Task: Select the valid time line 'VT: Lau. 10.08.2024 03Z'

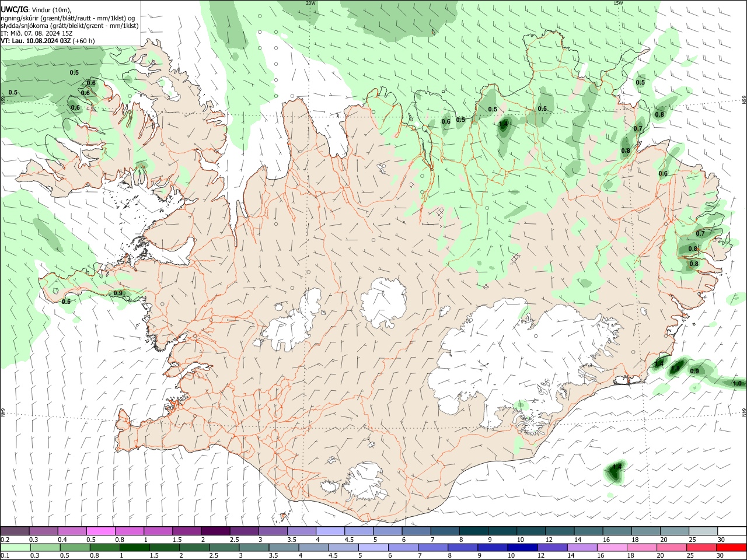Action: (36, 41)
